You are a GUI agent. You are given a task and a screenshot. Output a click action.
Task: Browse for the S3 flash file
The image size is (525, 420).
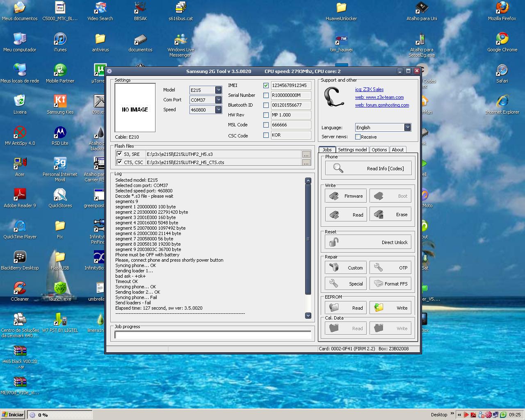pyautogui.click(x=306, y=154)
